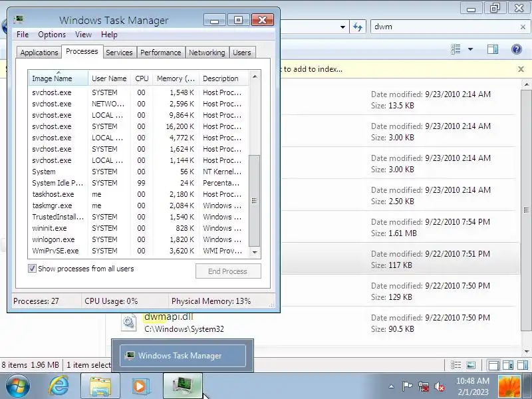Viewport: 532px width, 399px height.
Task: Expand the Explorer address bar history dropdown
Action: point(342,27)
